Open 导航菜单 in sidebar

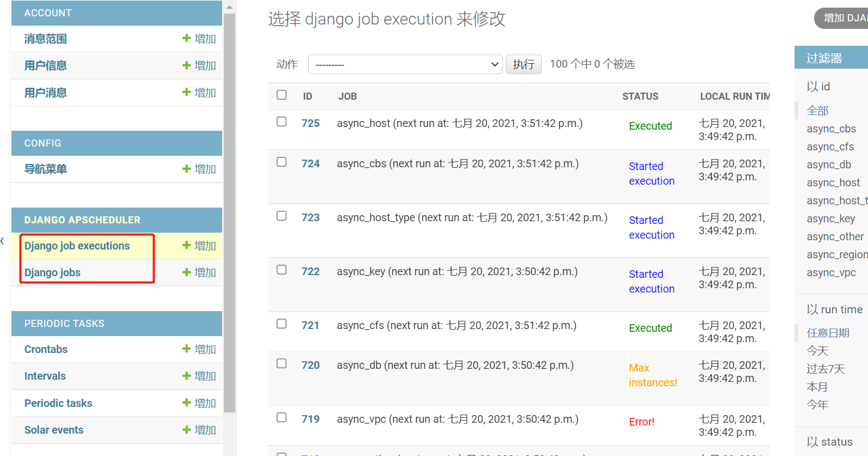click(x=46, y=169)
